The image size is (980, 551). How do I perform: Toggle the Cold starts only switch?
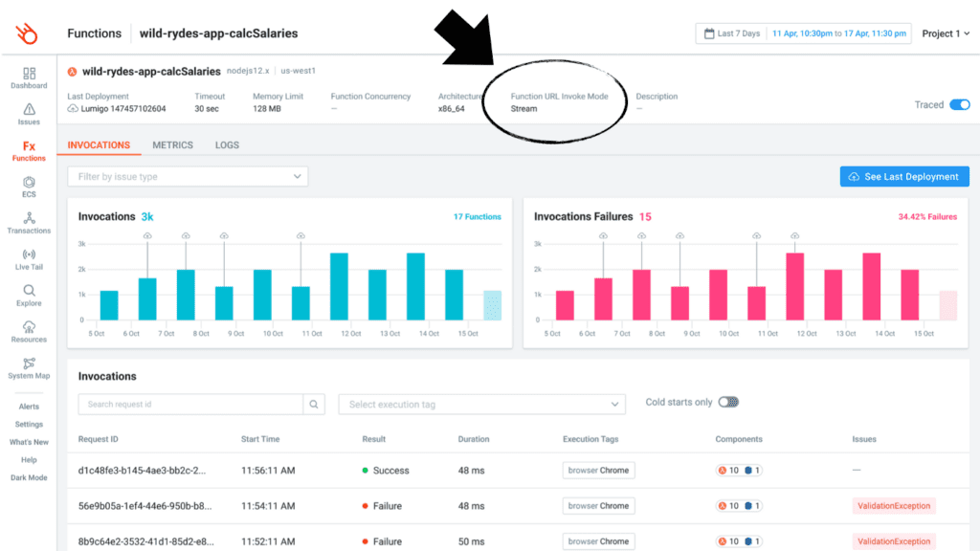click(x=728, y=402)
